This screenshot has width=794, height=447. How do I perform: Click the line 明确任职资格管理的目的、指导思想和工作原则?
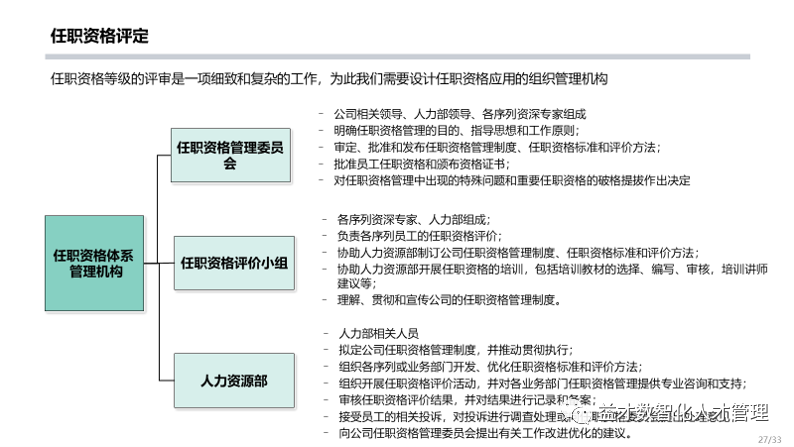tap(456, 131)
